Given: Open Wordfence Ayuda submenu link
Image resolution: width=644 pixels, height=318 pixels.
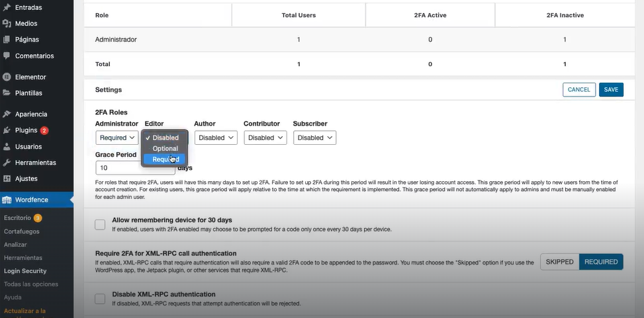Looking at the screenshot, I should [13, 297].
